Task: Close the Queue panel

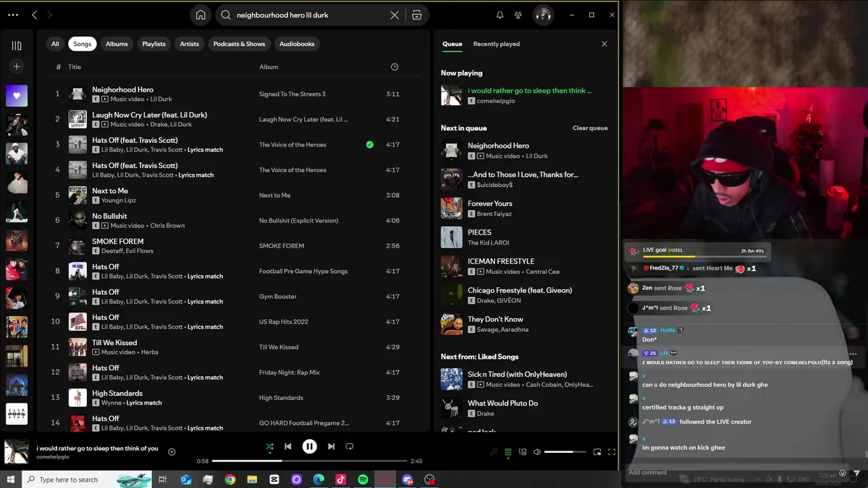Action: click(x=604, y=44)
